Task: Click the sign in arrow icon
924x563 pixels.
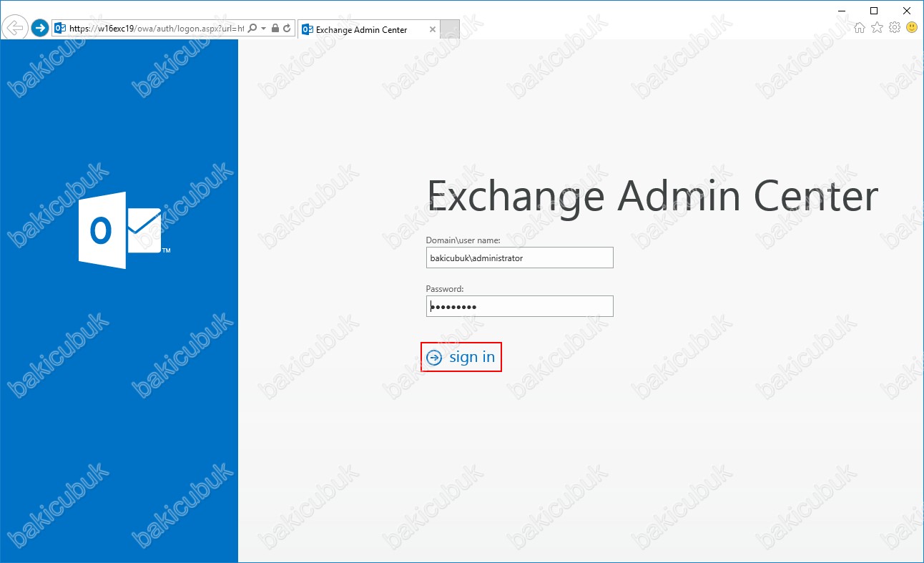Action: point(434,357)
